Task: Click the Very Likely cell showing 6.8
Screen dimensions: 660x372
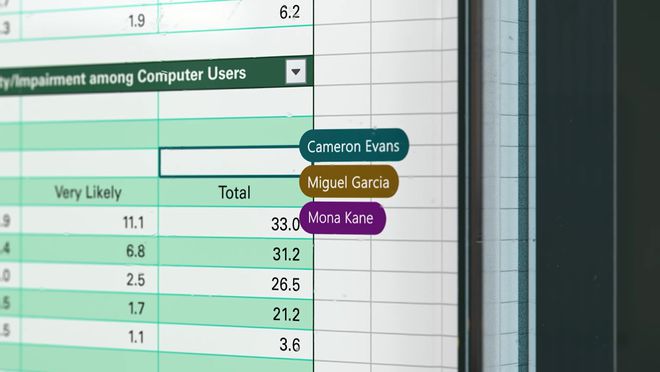Action: point(89,250)
